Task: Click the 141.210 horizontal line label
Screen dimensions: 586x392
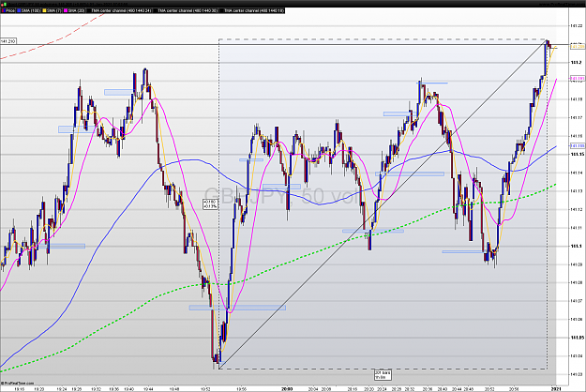Action: (8, 41)
